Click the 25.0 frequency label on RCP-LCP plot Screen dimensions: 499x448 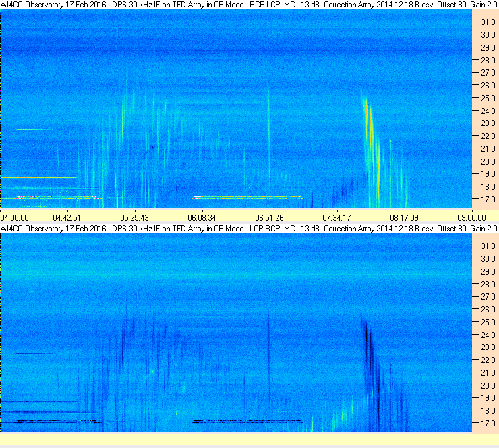(488, 99)
